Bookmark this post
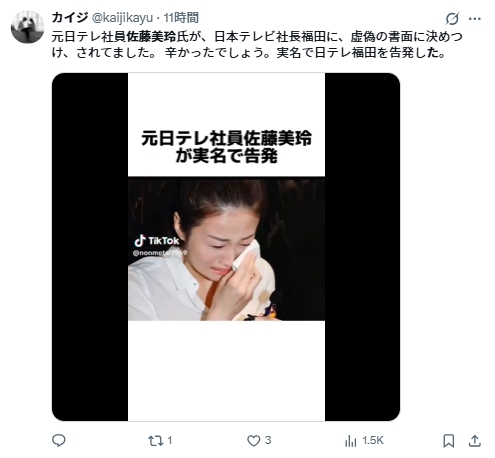Screen dimensions: 495x458 (449, 441)
